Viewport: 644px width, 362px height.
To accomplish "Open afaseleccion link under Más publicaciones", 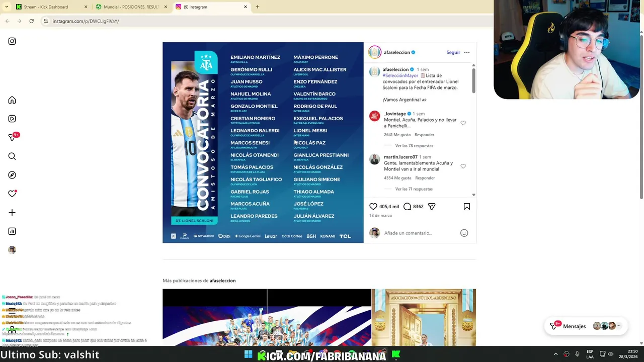I will (x=222, y=281).
